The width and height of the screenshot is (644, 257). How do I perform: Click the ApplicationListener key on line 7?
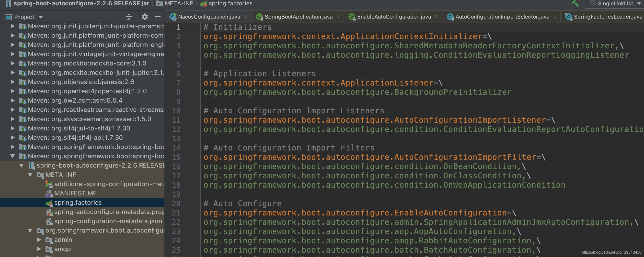coord(318,83)
